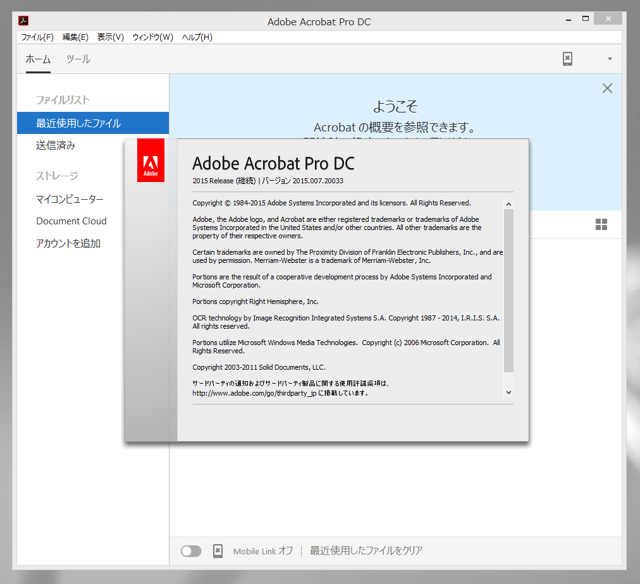The width and height of the screenshot is (640, 584).
Task: Minimize the Acrobat Pro DC window
Action: (x=568, y=20)
